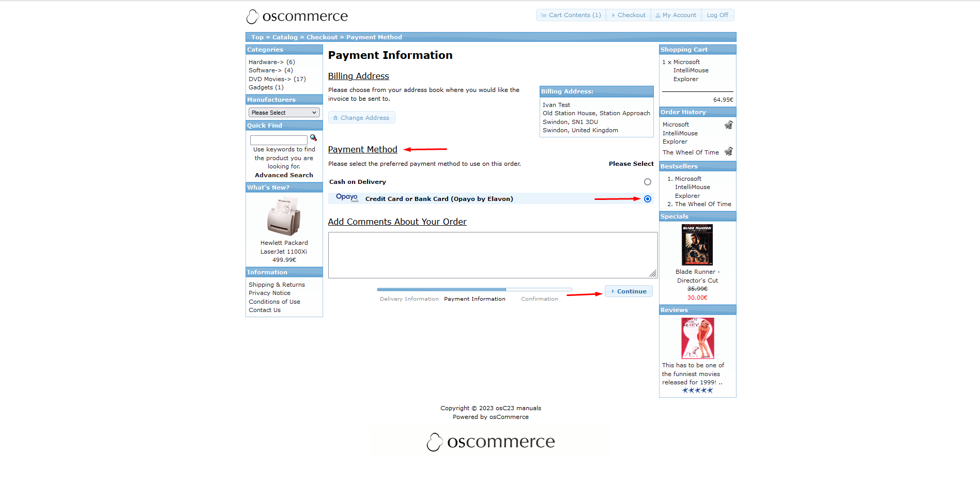Click the 'Cash on Delivery' label text

point(358,182)
